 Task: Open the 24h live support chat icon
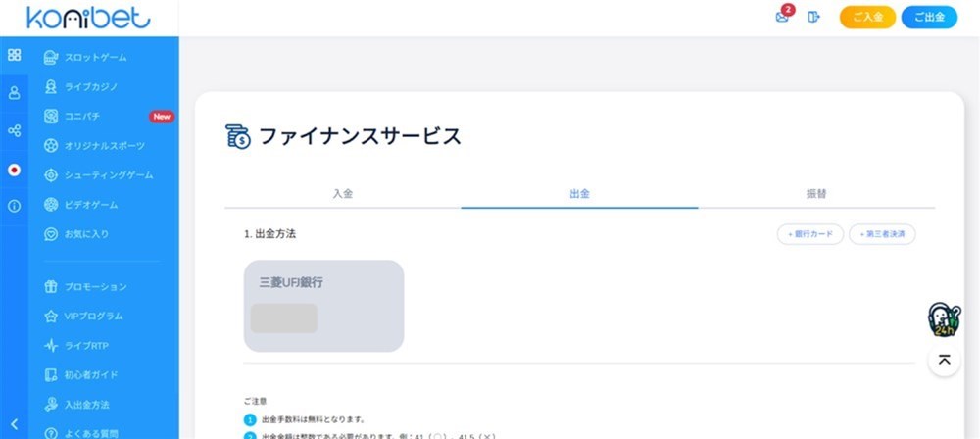pyautogui.click(x=943, y=319)
